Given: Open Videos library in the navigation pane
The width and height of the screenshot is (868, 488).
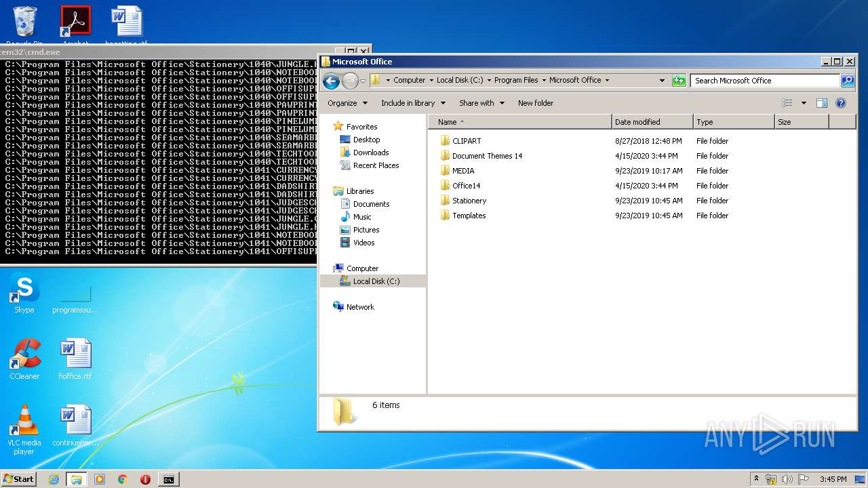Looking at the screenshot, I should coord(363,243).
